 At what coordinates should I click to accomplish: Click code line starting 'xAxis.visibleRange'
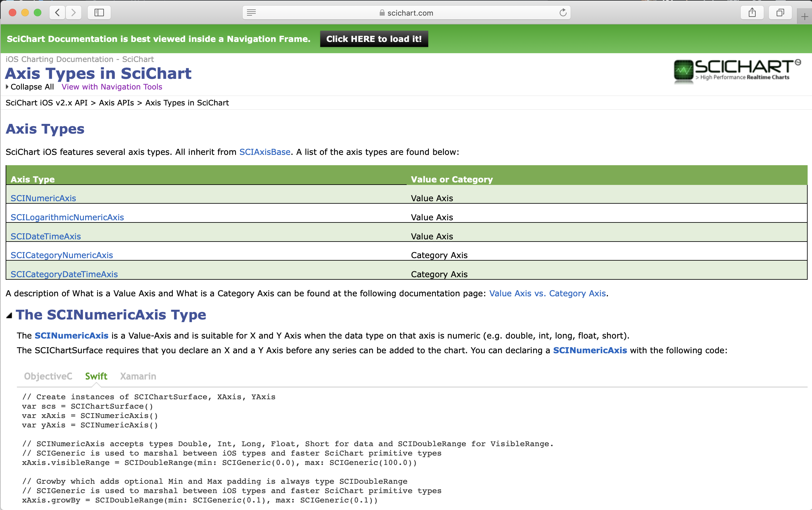219,462
